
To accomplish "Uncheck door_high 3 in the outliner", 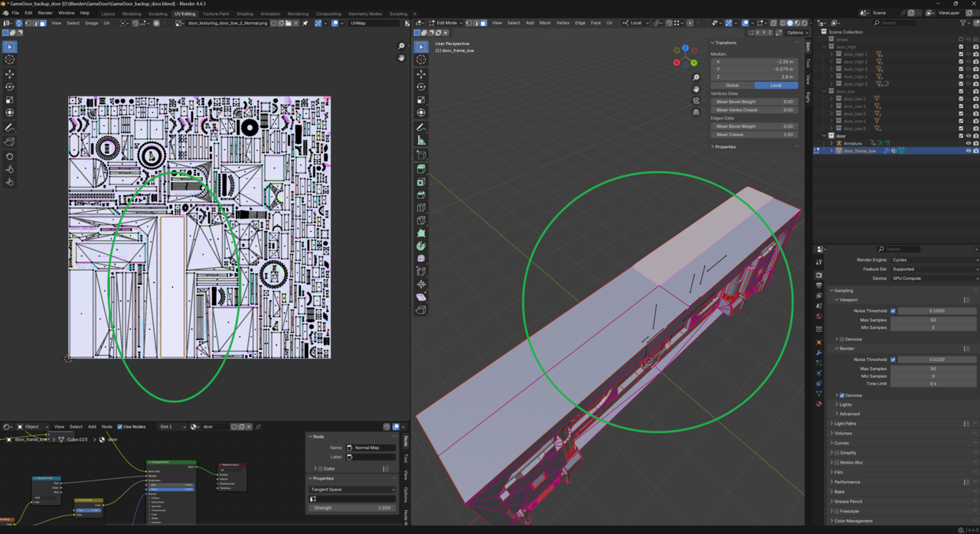I will point(961,69).
